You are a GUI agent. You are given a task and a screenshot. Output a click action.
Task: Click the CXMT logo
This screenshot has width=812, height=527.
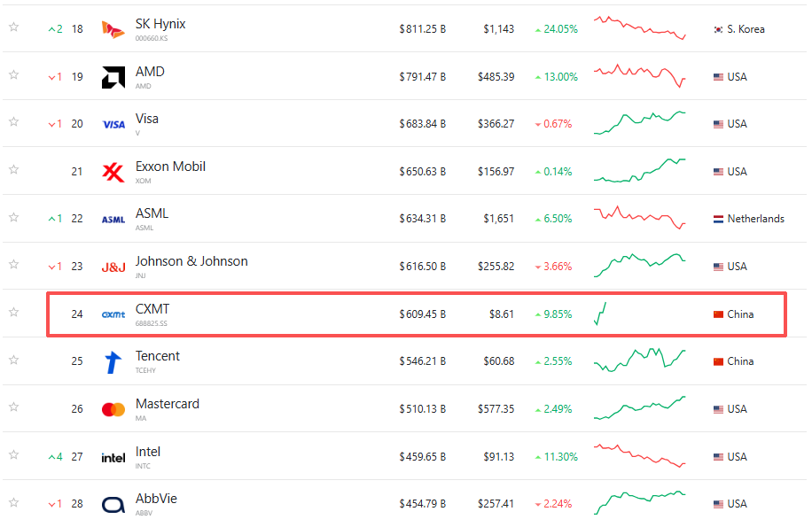click(113, 314)
